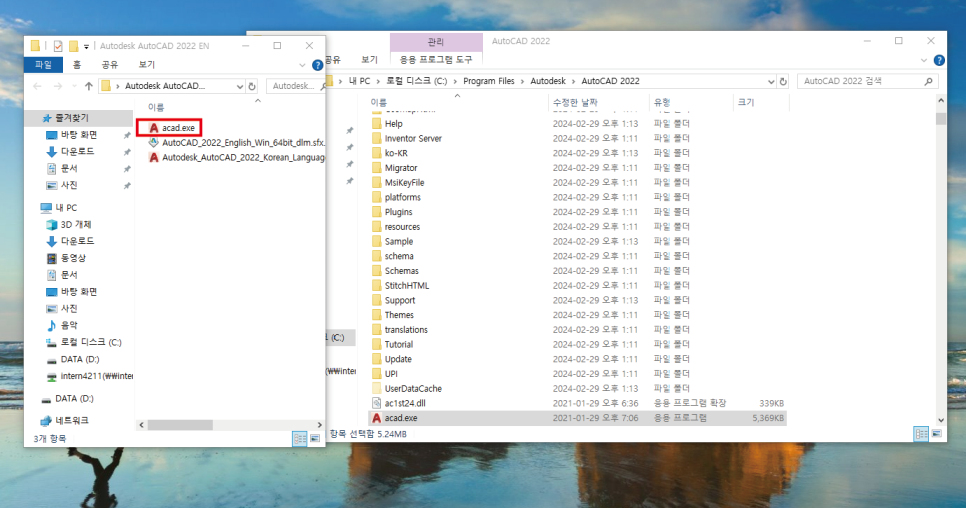Select the Help folder
The width and height of the screenshot is (966, 508).
tap(387, 123)
